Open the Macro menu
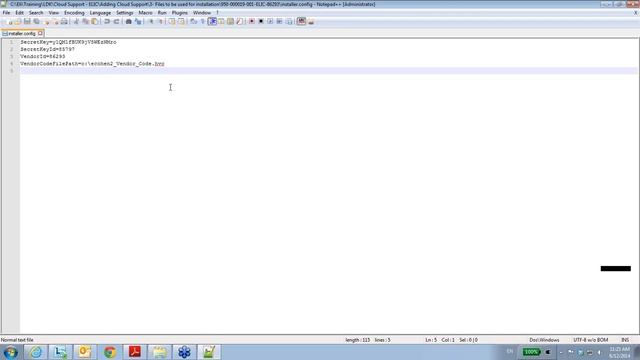640x360 pixels. [145, 13]
